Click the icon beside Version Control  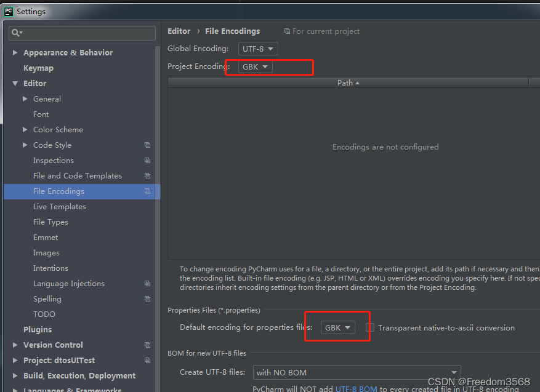(147, 345)
